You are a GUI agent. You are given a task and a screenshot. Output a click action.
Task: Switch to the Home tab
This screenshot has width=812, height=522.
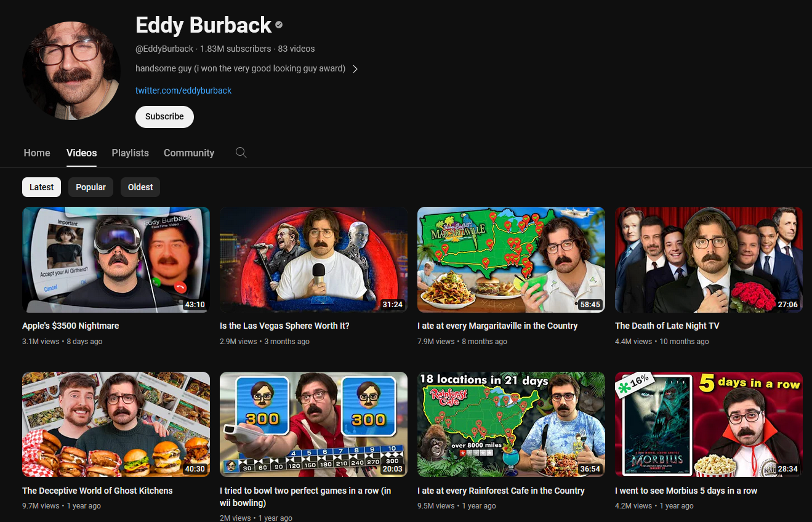[x=37, y=153]
